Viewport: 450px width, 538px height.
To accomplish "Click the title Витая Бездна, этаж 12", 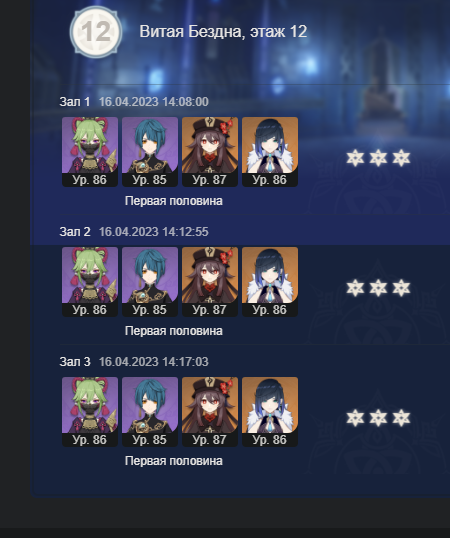I will tap(223, 32).
